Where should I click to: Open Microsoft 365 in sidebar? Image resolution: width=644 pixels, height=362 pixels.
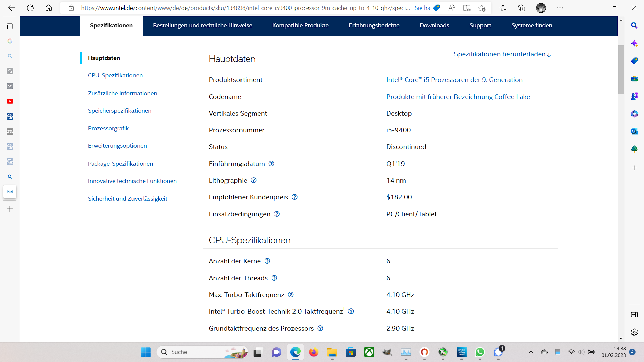click(634, 114)
